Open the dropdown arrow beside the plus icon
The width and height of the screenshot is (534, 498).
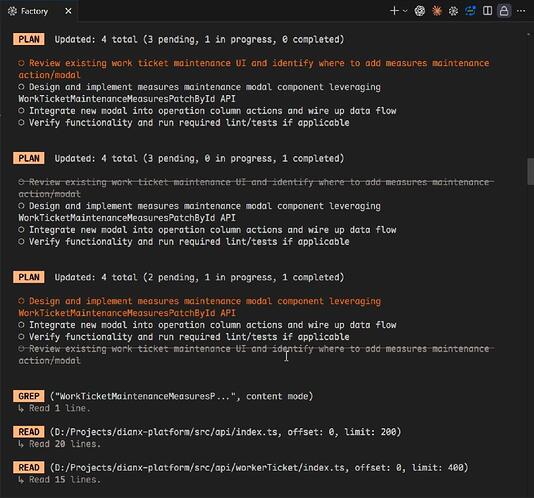click(x=405, y=11)
